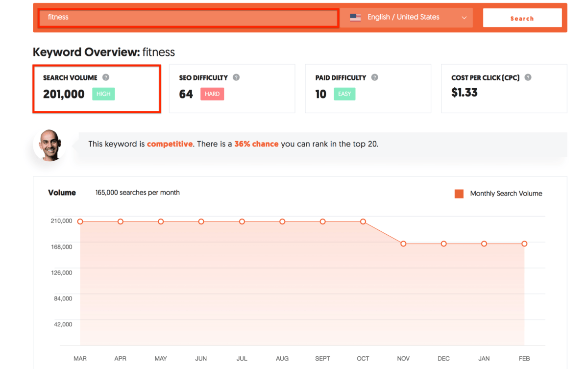Click the 168,000 y-axis label
Screen dimensions: 588x369
(x=61, y=246)
